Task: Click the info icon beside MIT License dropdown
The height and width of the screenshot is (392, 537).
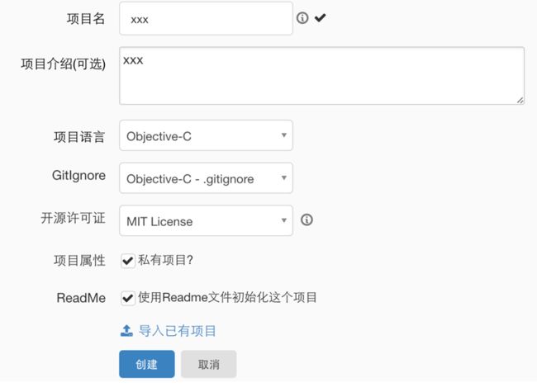Action: coord(307,220)
